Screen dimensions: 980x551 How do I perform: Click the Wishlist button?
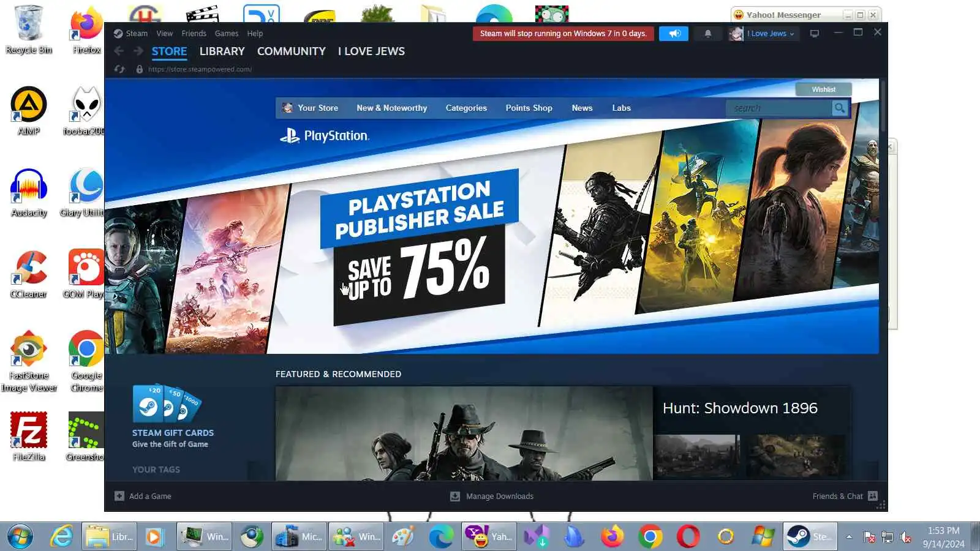[x=824, y=89]
